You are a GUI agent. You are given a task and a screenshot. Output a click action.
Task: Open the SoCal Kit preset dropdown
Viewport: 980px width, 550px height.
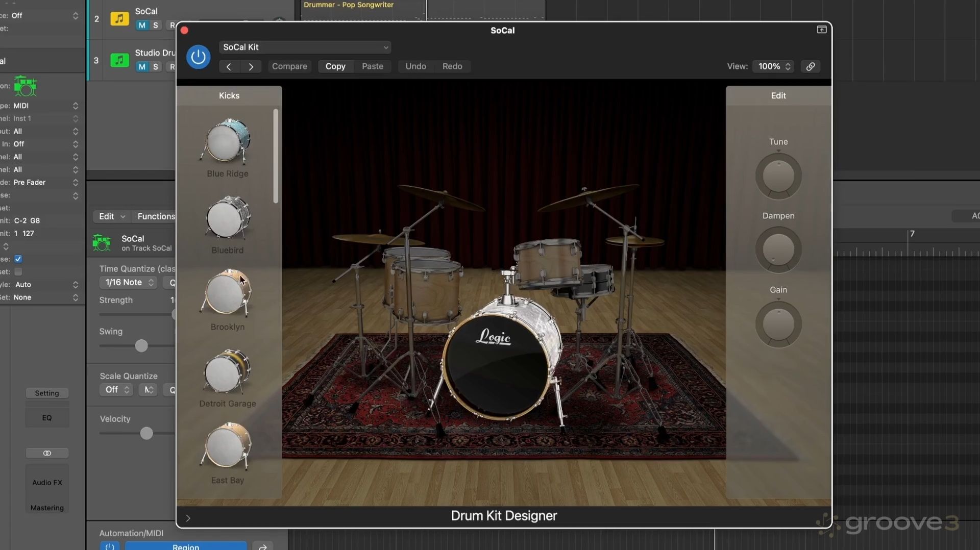click(x=305, y=47)
